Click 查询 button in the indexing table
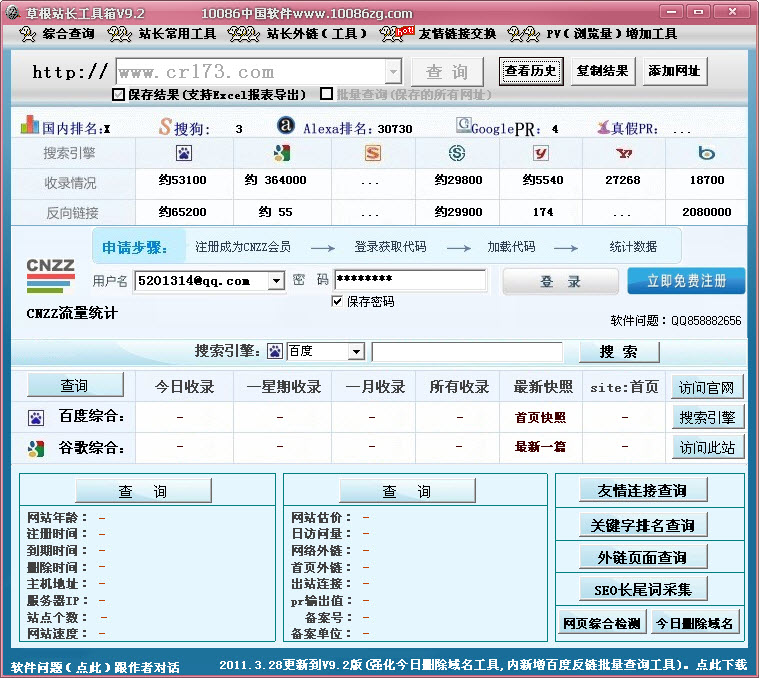 (x=75, y=385)
